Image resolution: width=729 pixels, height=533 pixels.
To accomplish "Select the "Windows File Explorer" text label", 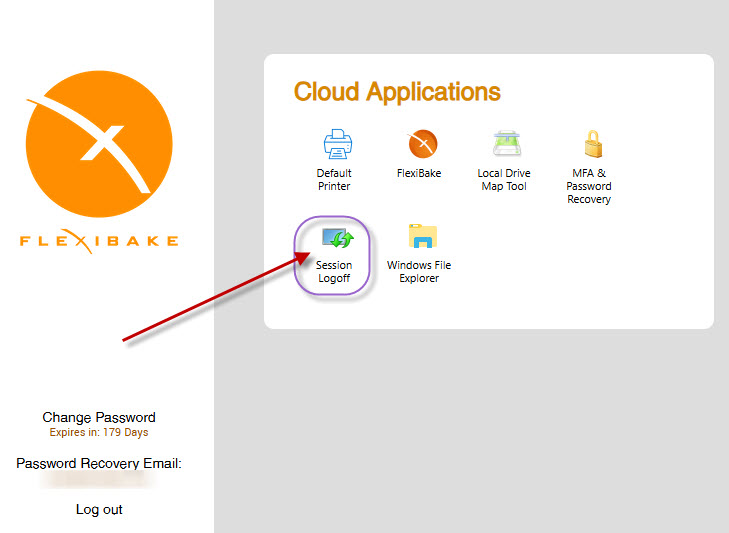I will pos(419,272).
